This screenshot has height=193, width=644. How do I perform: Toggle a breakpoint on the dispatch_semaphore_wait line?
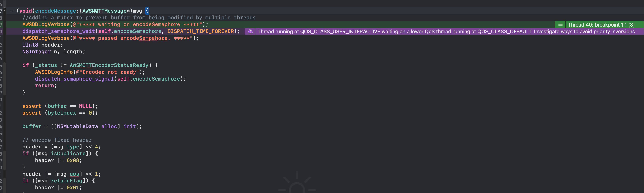click(2, 31)
